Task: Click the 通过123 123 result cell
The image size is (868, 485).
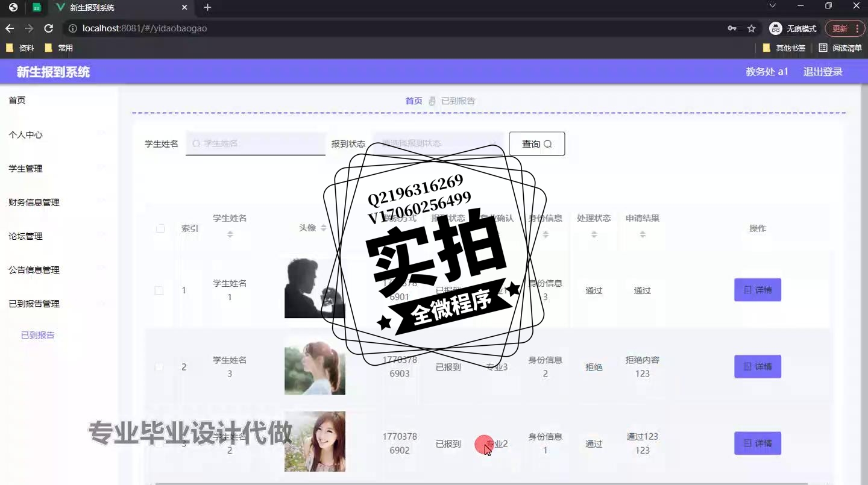Action: coord(643,443)
